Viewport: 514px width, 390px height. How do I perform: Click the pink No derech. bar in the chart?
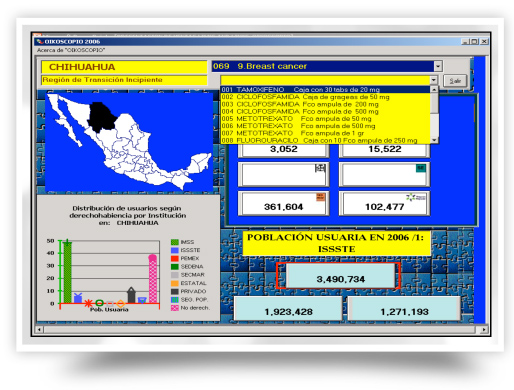coord(153,279)
